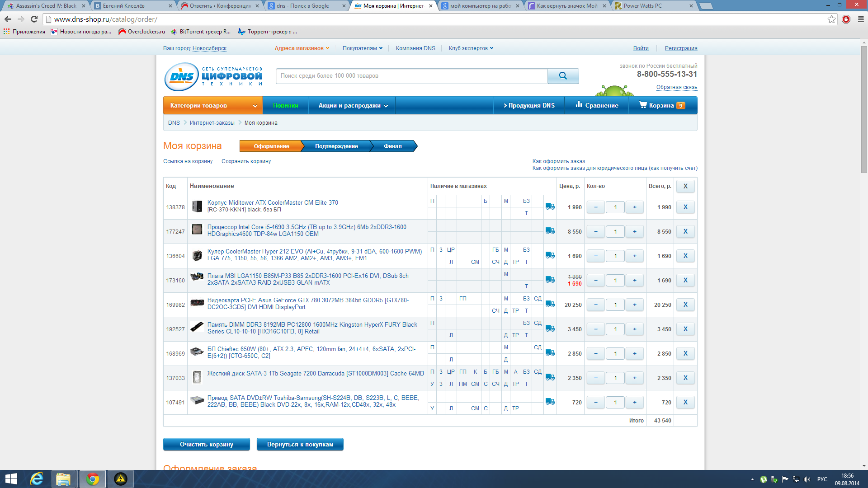This screenshot has height=488, width=868.
Task: Click delivery truck icon for Корпус CoolerMaster
Action: pos(550,206)
